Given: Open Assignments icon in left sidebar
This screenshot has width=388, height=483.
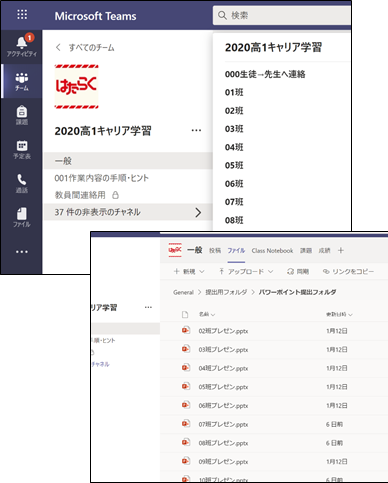Looking at the screenshot, I should pyautogui.click(x=22, y=115).
